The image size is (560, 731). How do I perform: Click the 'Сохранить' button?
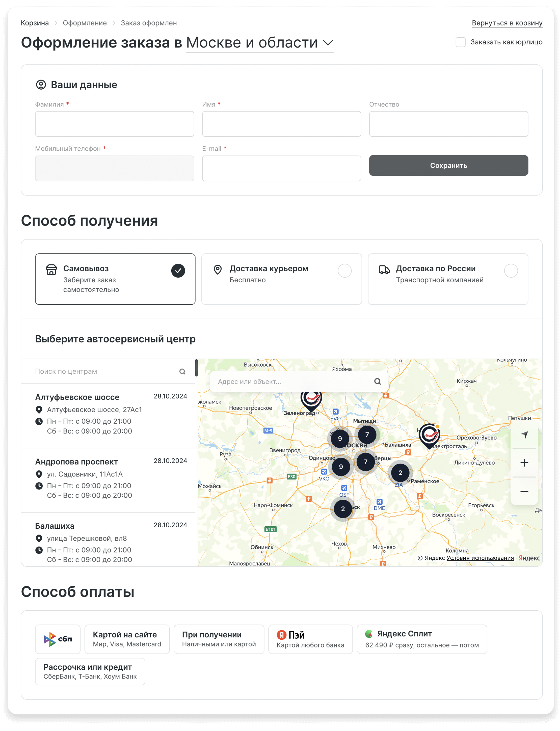tap(448, 165)
